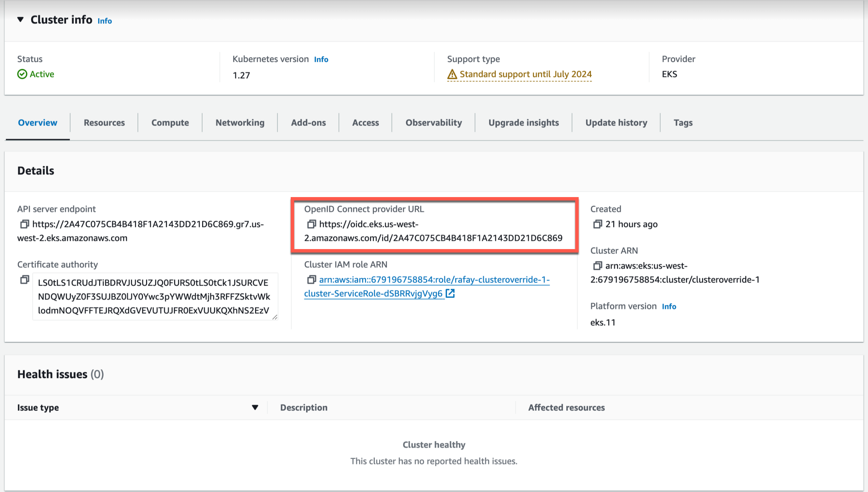Select the Kubernetes version value 1.27

[x=241, y=75]
